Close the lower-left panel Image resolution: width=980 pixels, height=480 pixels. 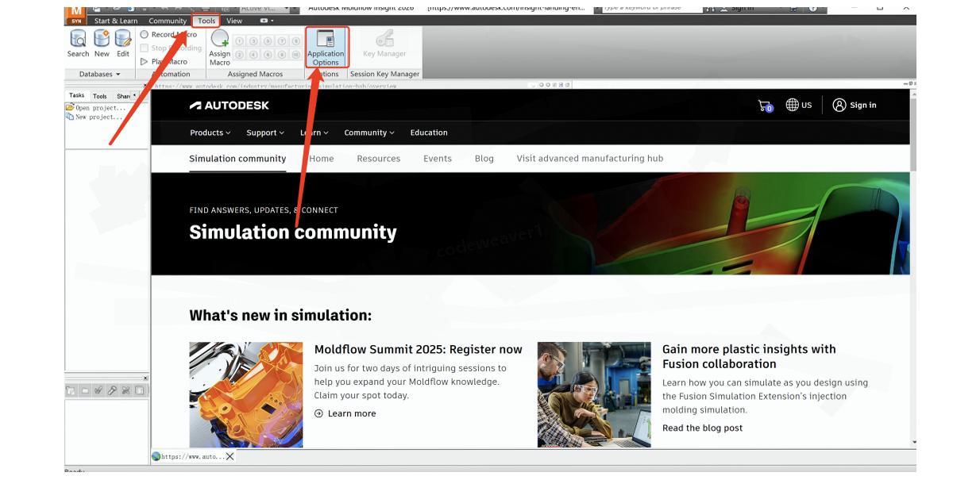point(145,378)
